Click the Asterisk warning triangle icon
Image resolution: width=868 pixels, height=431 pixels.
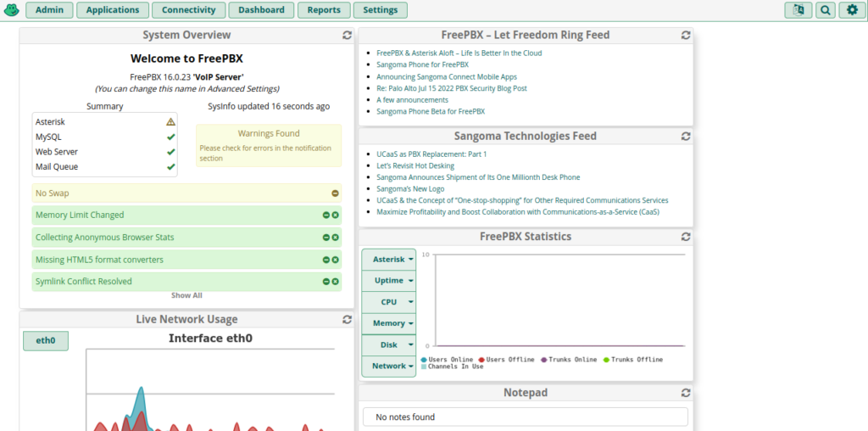click(x=170, y=121)
